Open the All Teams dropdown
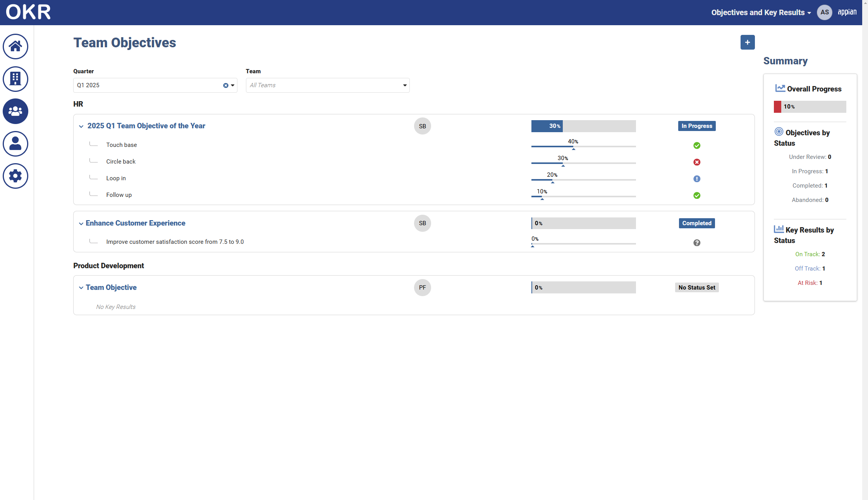868x500 pixels. pos(328,85)
